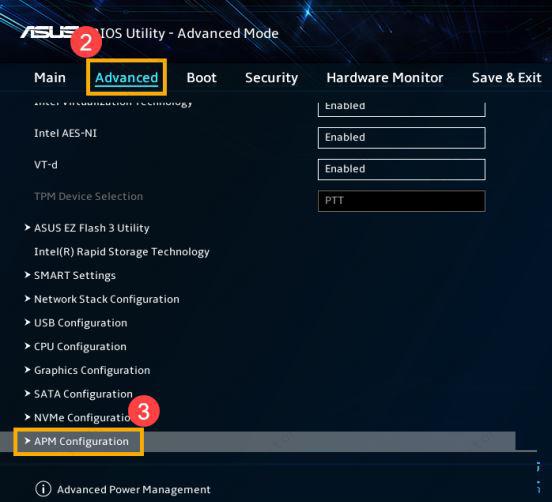The height and width of the screenshot is (502, 552).
Task: Click the arrow beside APM Configuration
Action: click(27, 441)
